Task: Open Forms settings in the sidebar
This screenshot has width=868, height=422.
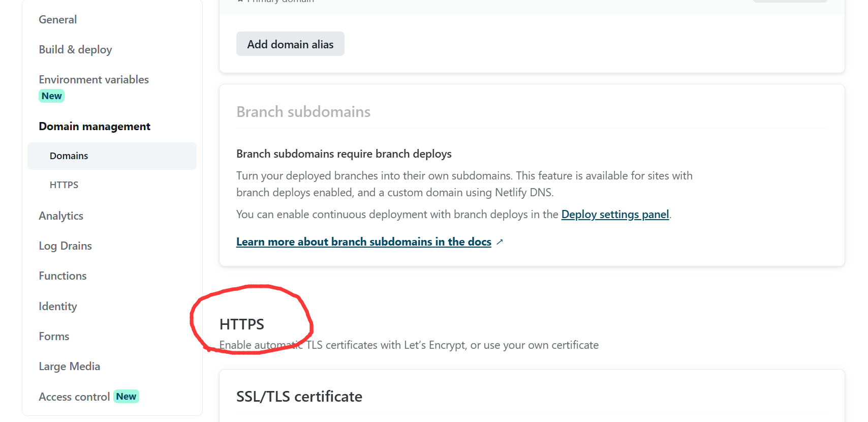Action: pyautogui.click(x=54, y=337)
